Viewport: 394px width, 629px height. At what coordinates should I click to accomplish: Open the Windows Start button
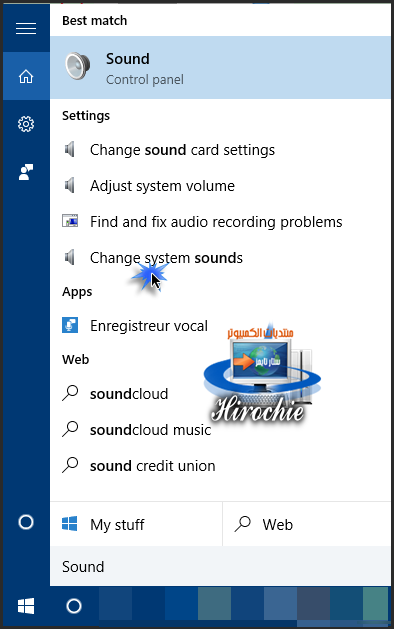[26, 606]
